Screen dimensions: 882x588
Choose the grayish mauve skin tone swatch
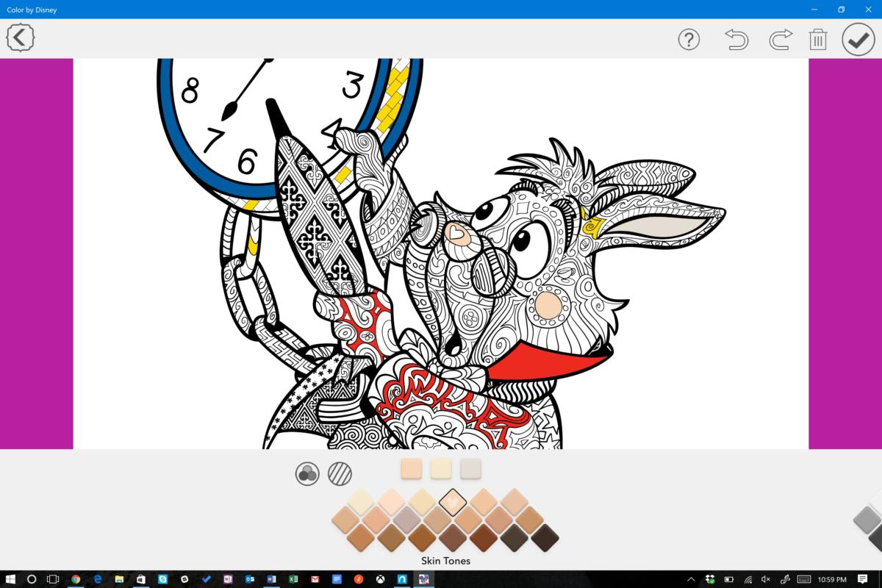[x=406, y=520]
